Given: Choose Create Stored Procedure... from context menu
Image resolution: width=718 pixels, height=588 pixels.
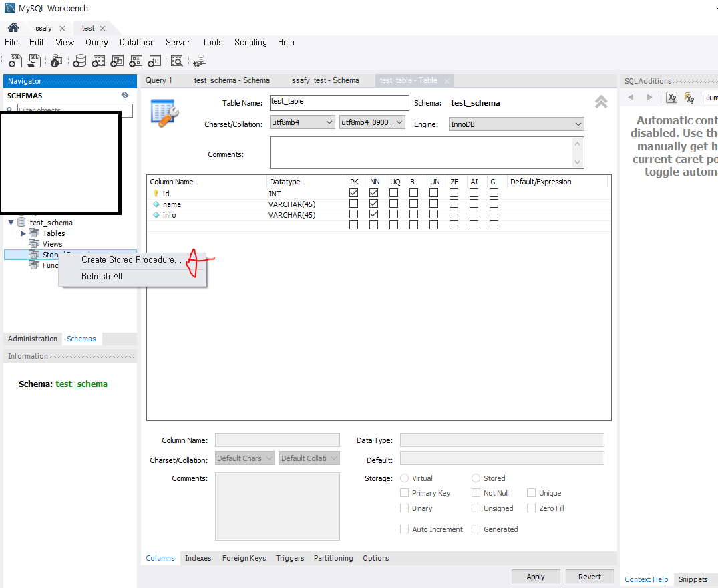Looking at the screenshot, I should click(x=132, y=260).
